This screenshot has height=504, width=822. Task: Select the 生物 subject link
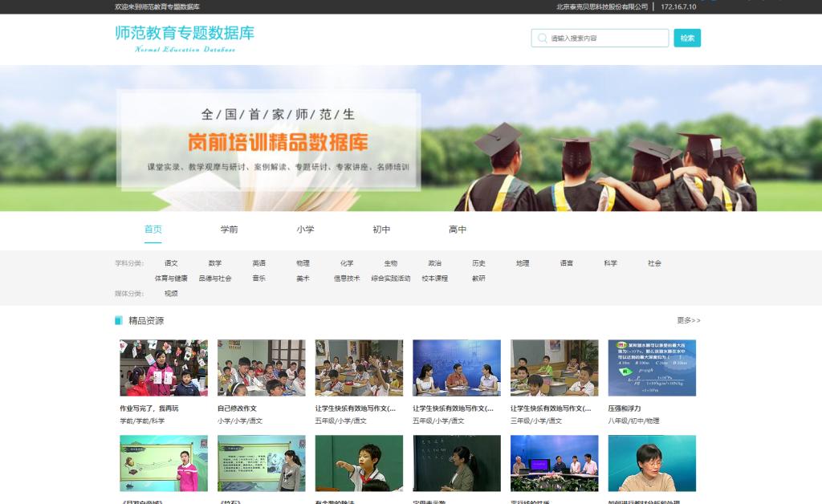click(391, 263)
